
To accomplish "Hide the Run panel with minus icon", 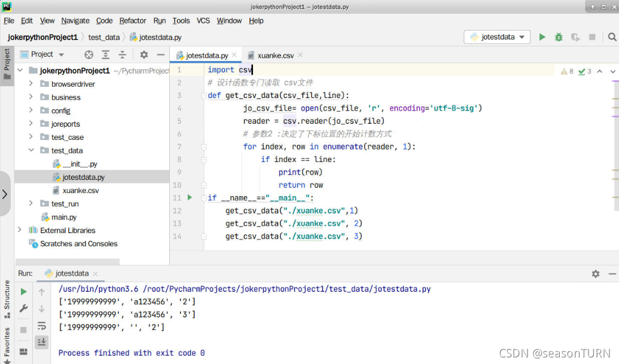I will [x=612, y=274].
